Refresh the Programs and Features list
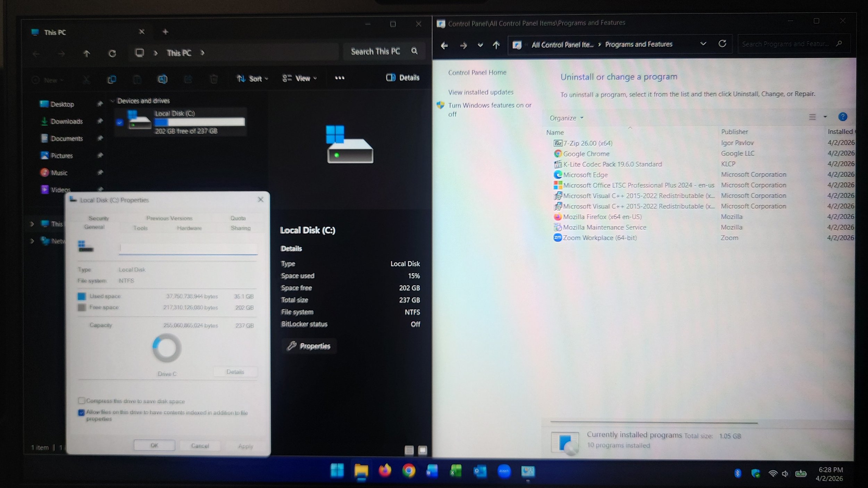868x488 pixels. tap(722, 44)
